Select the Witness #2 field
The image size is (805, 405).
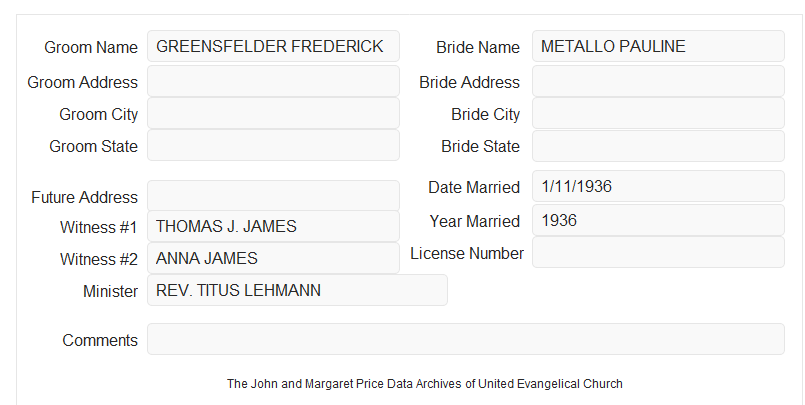(x=273, y=258)
